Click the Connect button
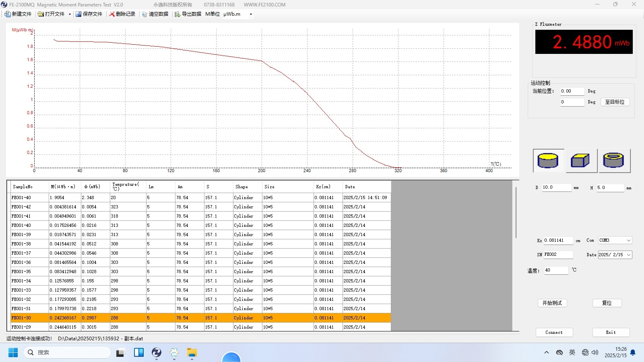Screen dimensions: 644x362 pos(554,333)
